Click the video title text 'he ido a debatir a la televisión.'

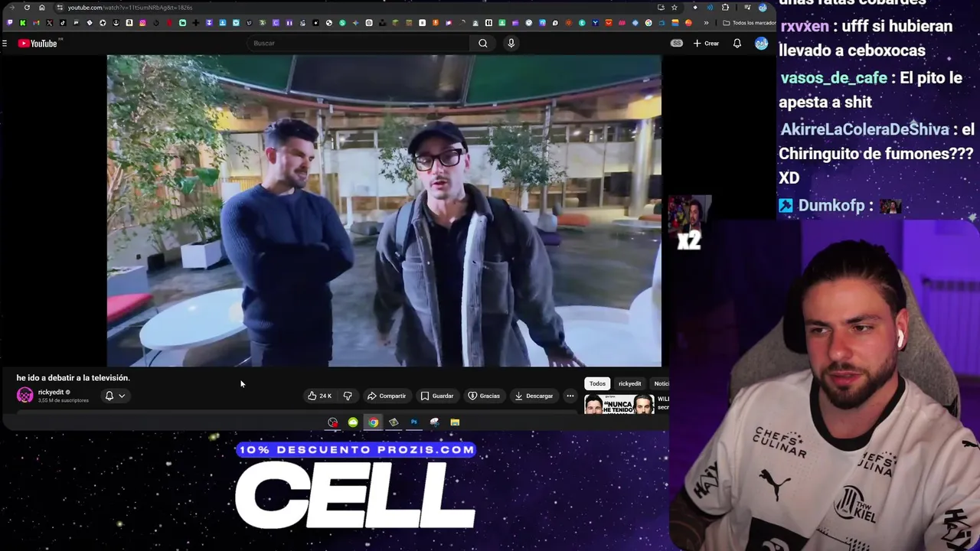click(73, 378)
